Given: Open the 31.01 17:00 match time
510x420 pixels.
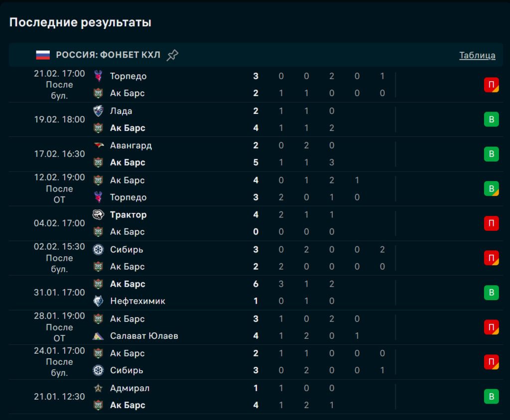Looking at the screenshot, I should tap(59, 293).
